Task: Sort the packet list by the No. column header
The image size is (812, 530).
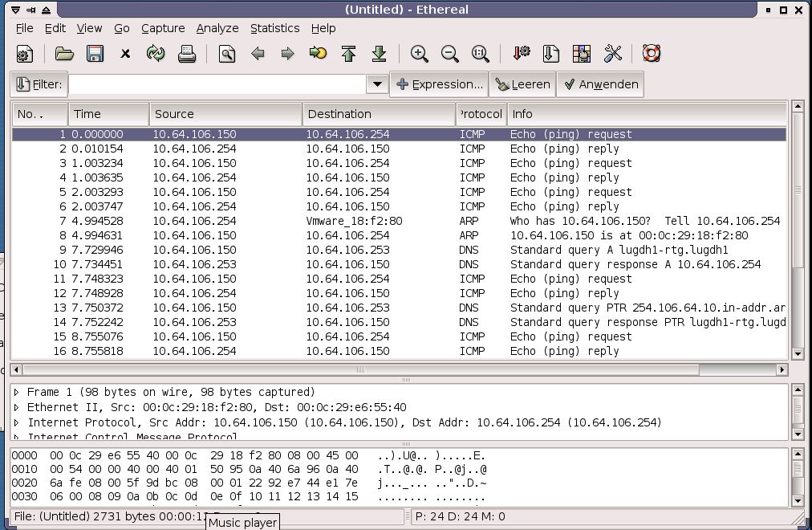Action: click(40, 114)
